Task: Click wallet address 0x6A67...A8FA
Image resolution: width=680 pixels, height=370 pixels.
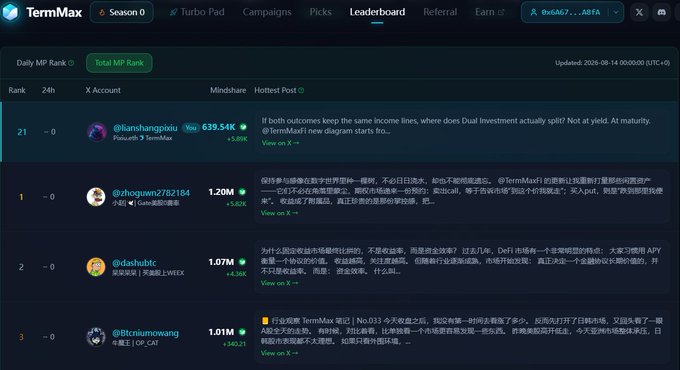Action: pos(571,12)
